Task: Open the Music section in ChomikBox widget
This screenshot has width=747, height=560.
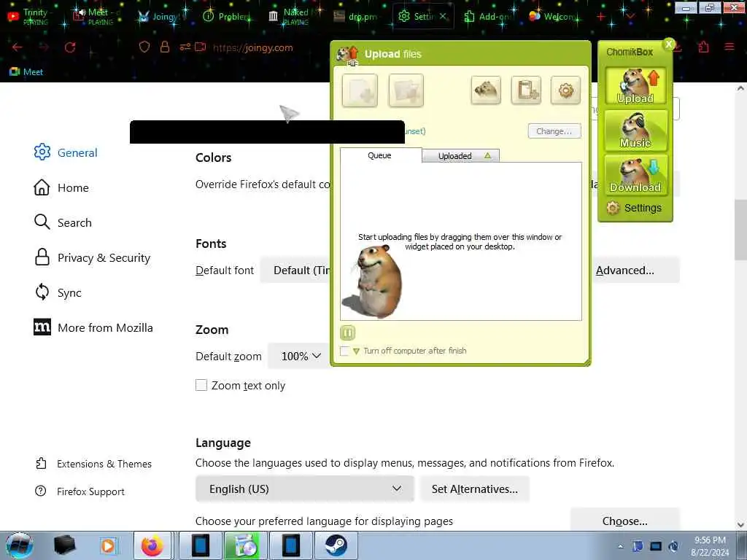Action: point(635,131)
